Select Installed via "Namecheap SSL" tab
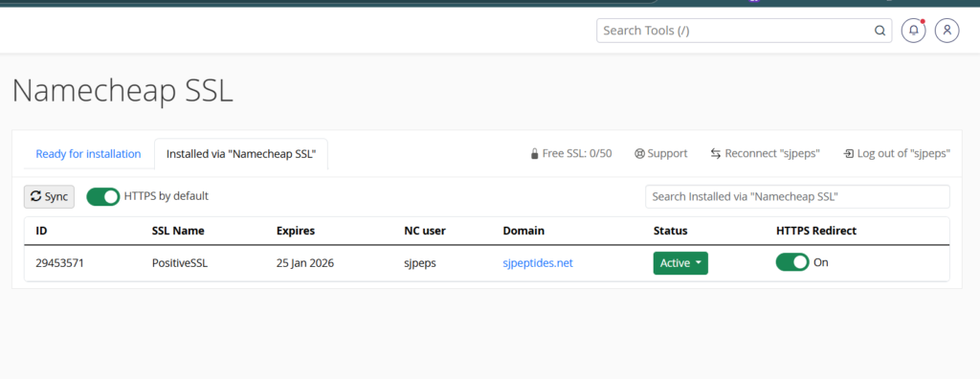Viewport: 980px width, 379px height. (241, 154)
